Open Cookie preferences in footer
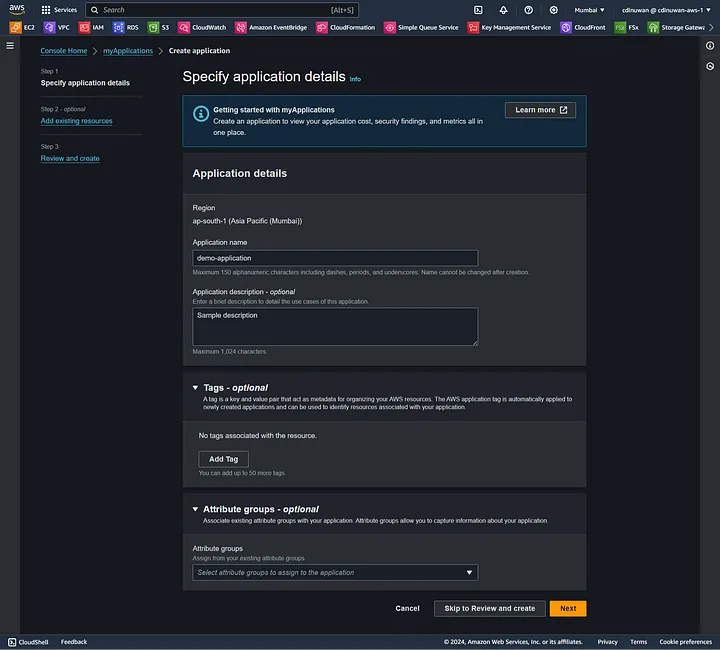 click(686, 642)
